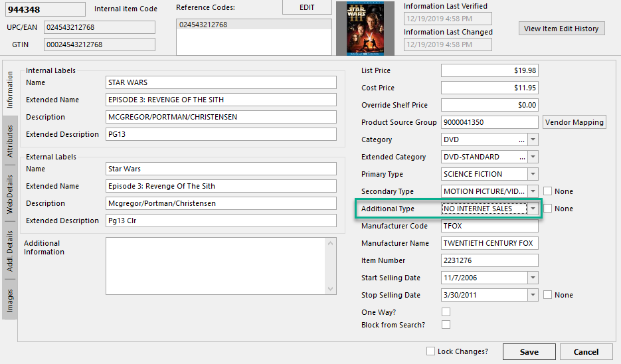This screenshot has width=621, height=364.
Task: Click the Additional Information text area
Action: pos(215,266)
